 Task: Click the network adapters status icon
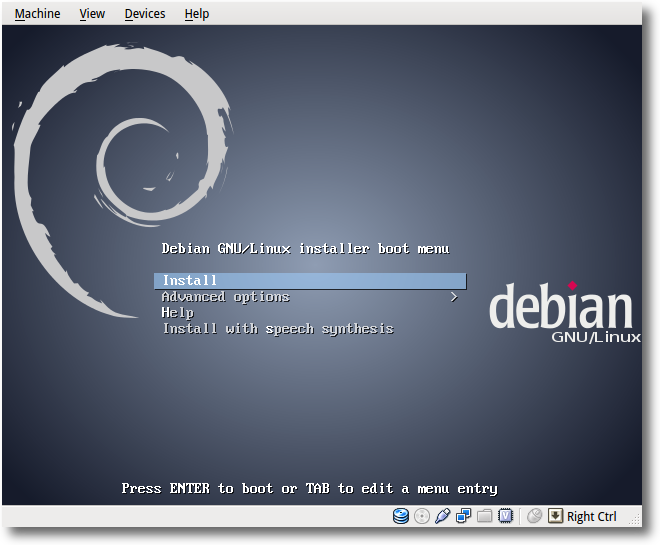click(x=463, y=516)
